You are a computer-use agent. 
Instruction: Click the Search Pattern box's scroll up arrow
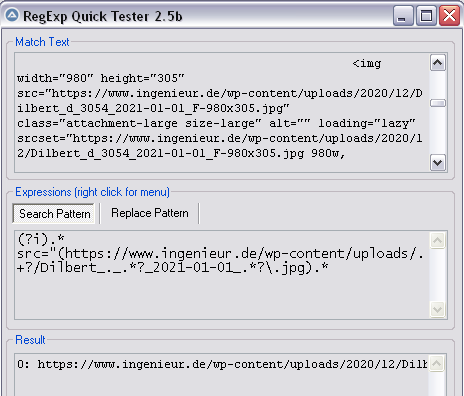[438, 240]
